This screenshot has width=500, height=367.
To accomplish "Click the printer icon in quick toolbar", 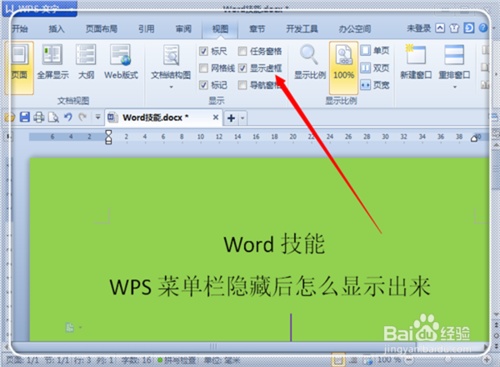I will tap(39, 117).
